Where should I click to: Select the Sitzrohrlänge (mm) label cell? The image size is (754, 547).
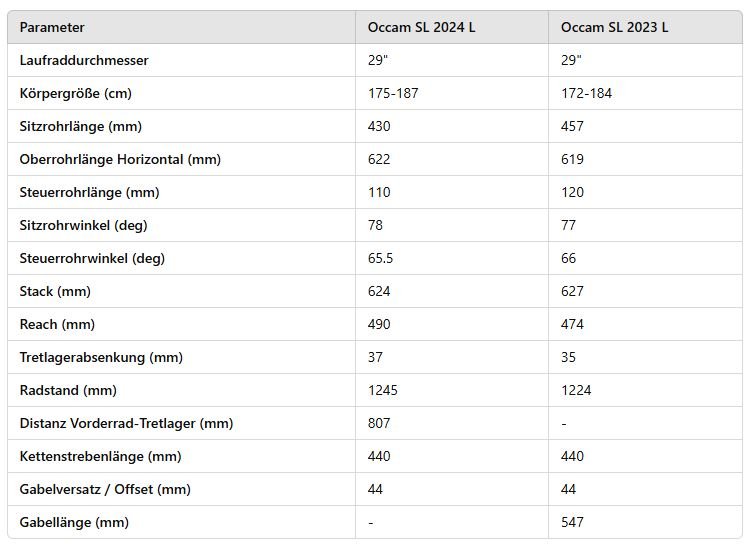click(82, 126)
